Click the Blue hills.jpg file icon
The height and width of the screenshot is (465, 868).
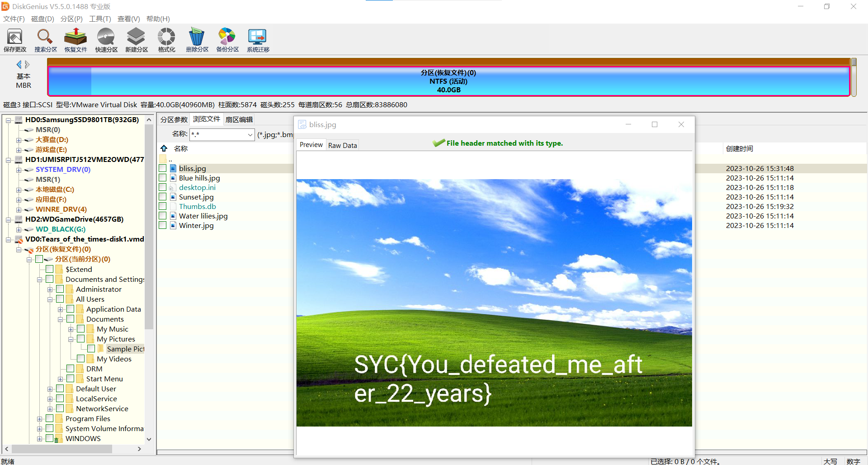pos(173,178)
